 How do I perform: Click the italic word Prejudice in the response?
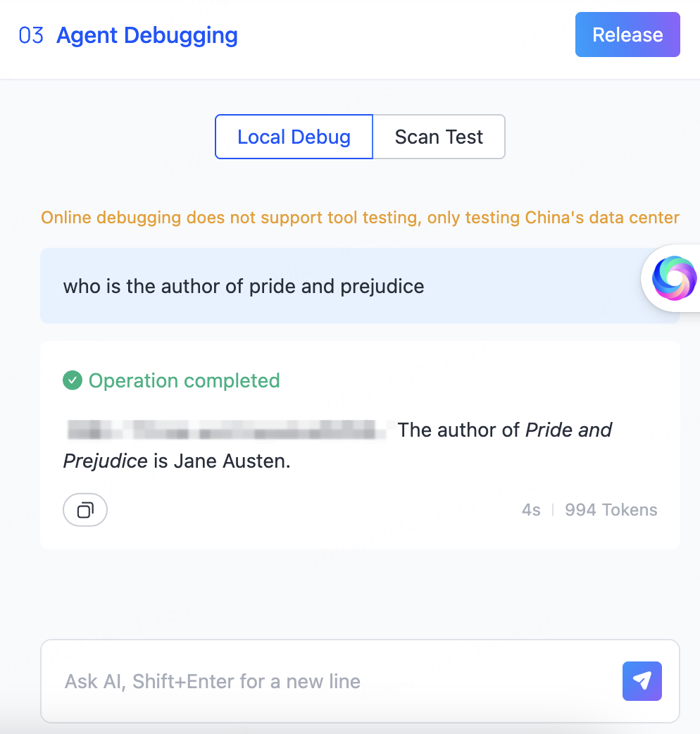click(106, 461)
